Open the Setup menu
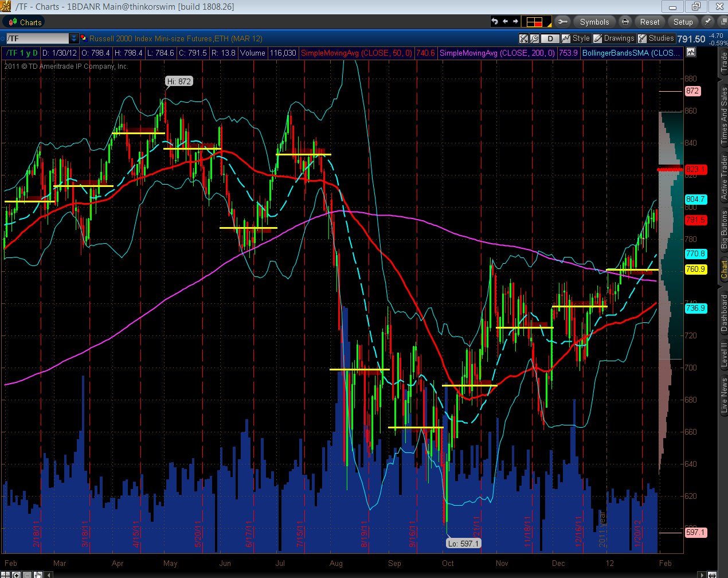Image resolution: width=728 pixels, height=578 pixels. tap(683, 22)
